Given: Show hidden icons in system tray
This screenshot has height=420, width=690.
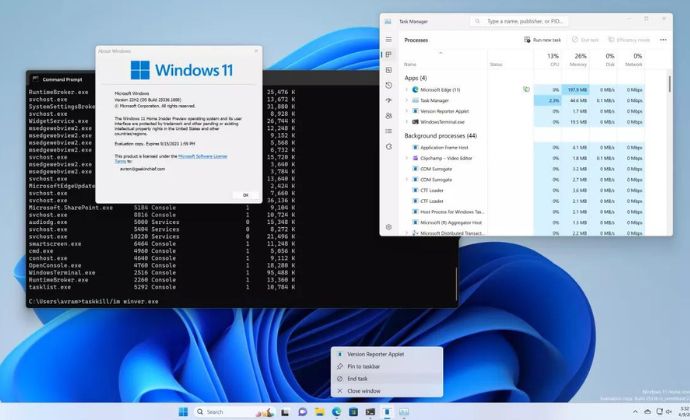Looking at the screenshot, I should pyautogui.click(x=635, y=412).
